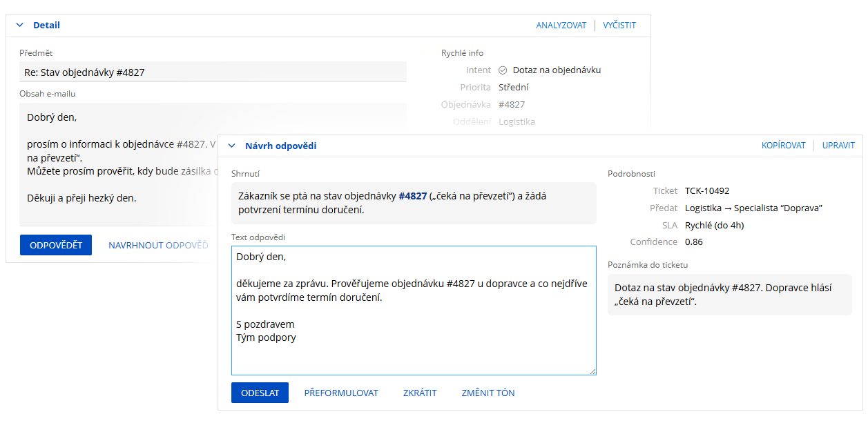Grab the reply textarea resize handle
The width and height of the screenshot is (868, 423).
pos(592,371)
